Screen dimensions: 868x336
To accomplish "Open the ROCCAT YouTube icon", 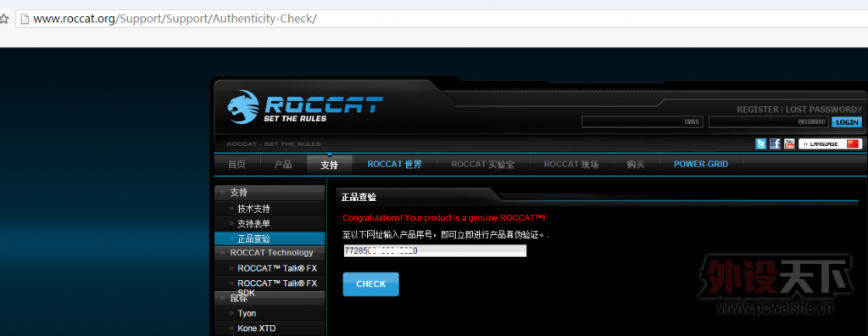I will [x=789, y=144].
